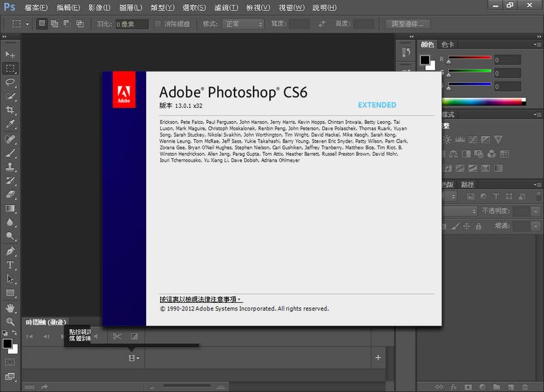544x392 pixels.
Task: Select the Quick Selection tool
Action: [10, 96]
